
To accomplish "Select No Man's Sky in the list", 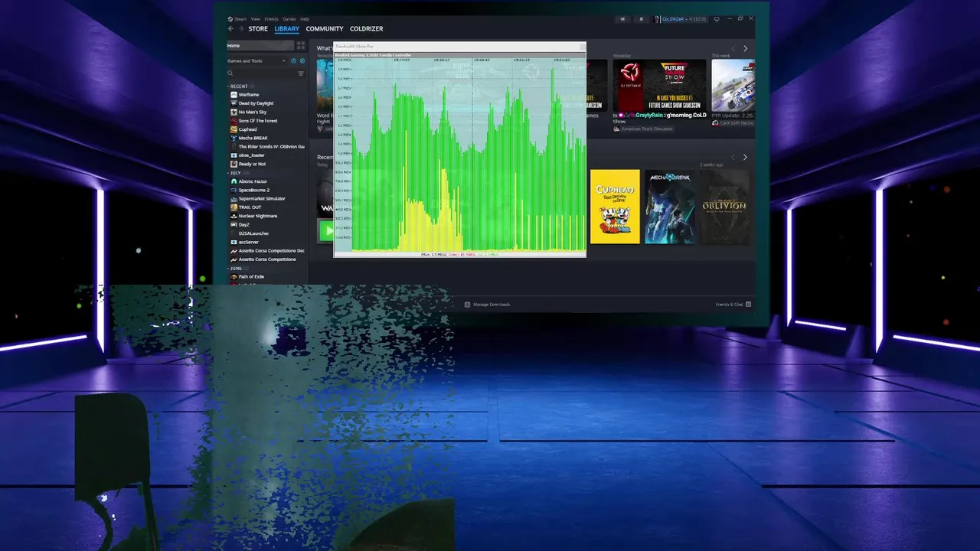I will pyautogui.click(x=252, y=112).
